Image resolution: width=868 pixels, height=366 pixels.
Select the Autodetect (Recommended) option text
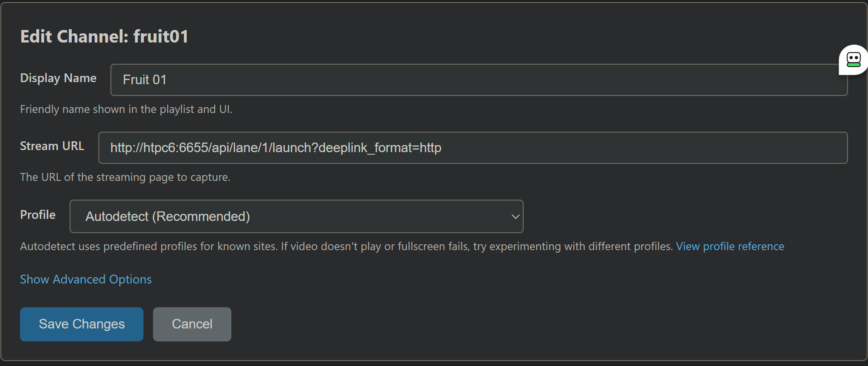pos(168,216)
